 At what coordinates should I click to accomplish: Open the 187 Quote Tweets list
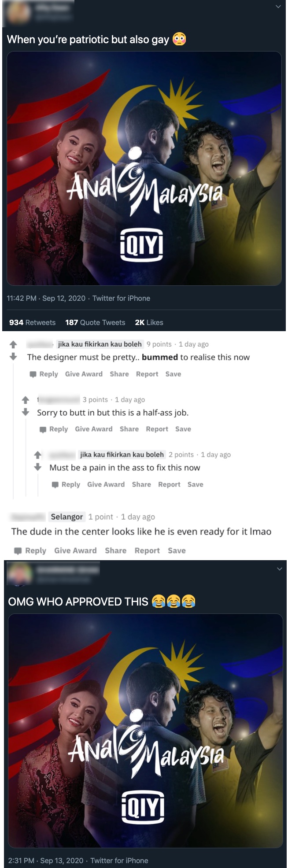click(95, 322)
